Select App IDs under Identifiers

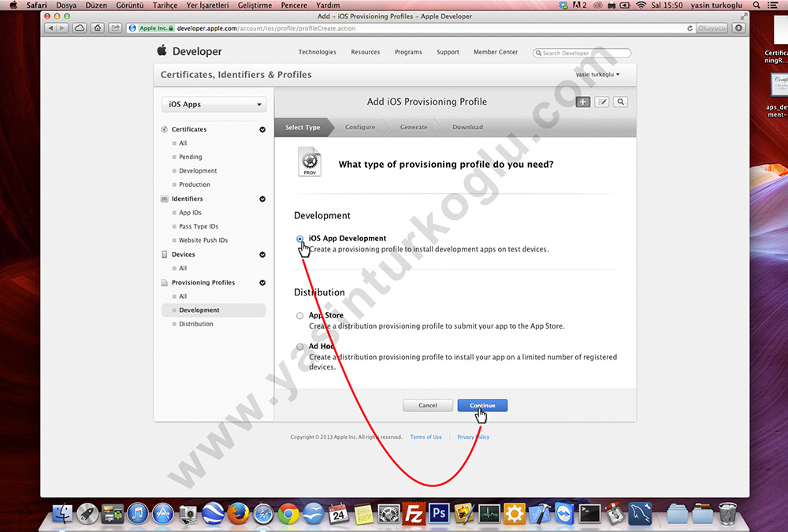tap(190, 213)
